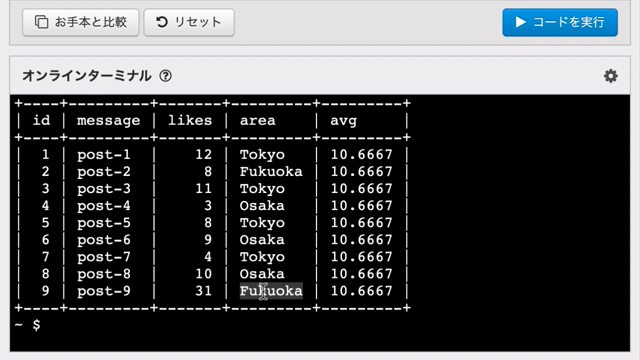Click the avg column header
Viewport: 640px width, 360px height.
click(x=344, y=121)
